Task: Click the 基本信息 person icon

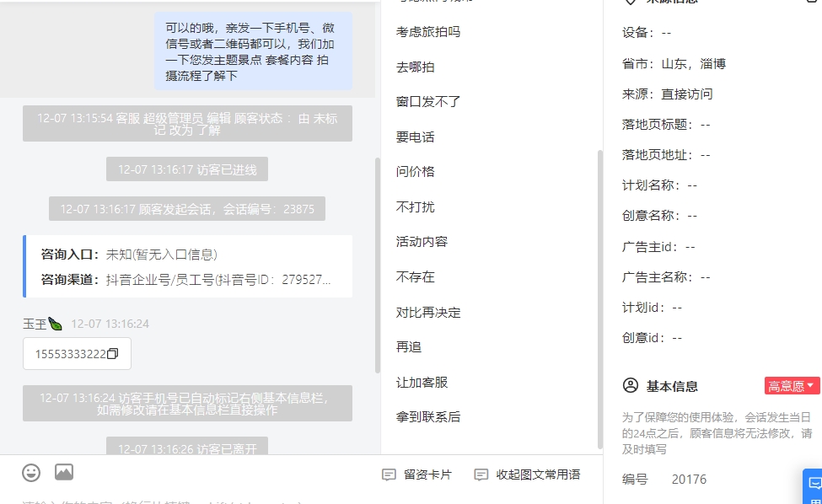Action: pos(630,386)
